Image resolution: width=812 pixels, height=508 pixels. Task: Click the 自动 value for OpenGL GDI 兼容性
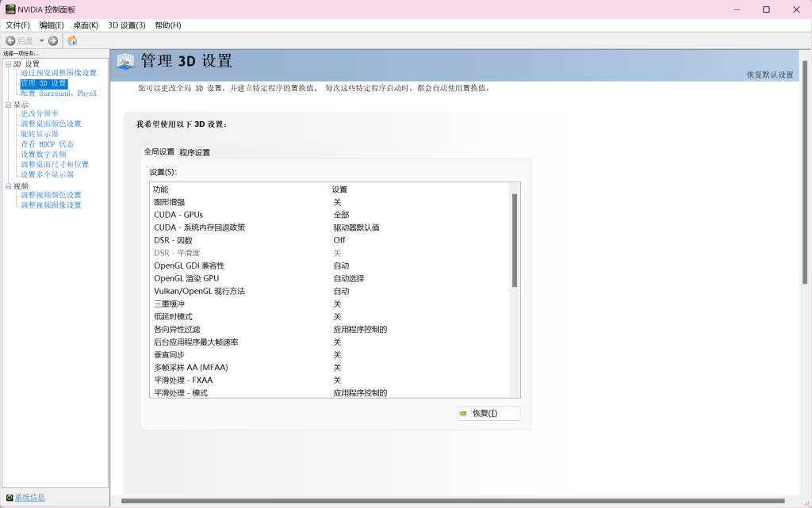pos(341,266)
